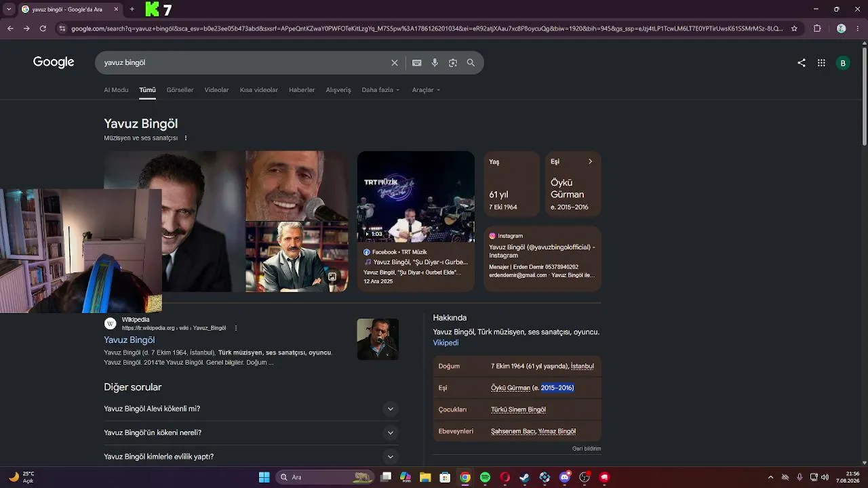Image resolution: width=868 pixels, height=488 pixels.
Task: Open the Instagram yavuzbingolofficial card
Action: click(542, 258)
